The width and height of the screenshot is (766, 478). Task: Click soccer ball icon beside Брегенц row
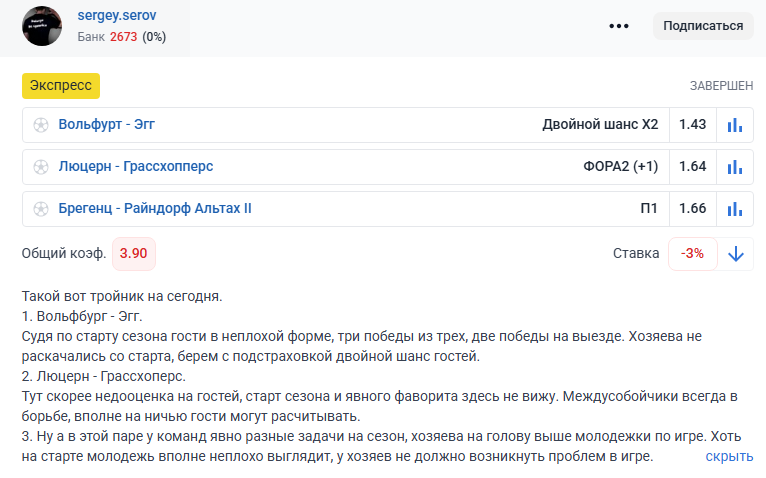(x=41, y=209)
